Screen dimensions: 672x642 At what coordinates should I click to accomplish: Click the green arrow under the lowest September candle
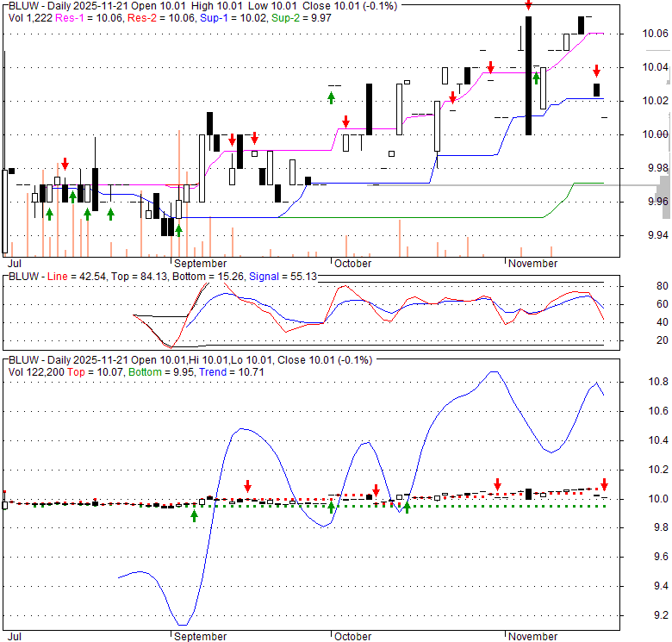point(178,229)
